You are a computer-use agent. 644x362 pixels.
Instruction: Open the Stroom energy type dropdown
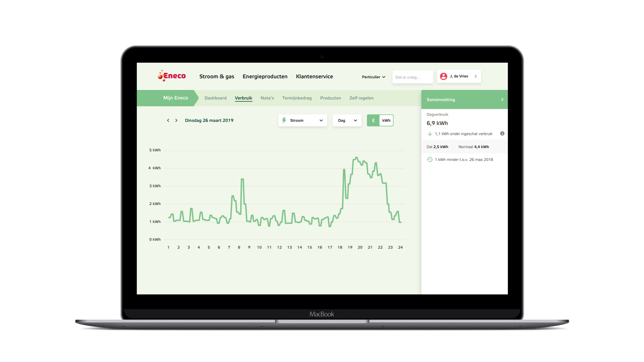(x=303, y=120)
